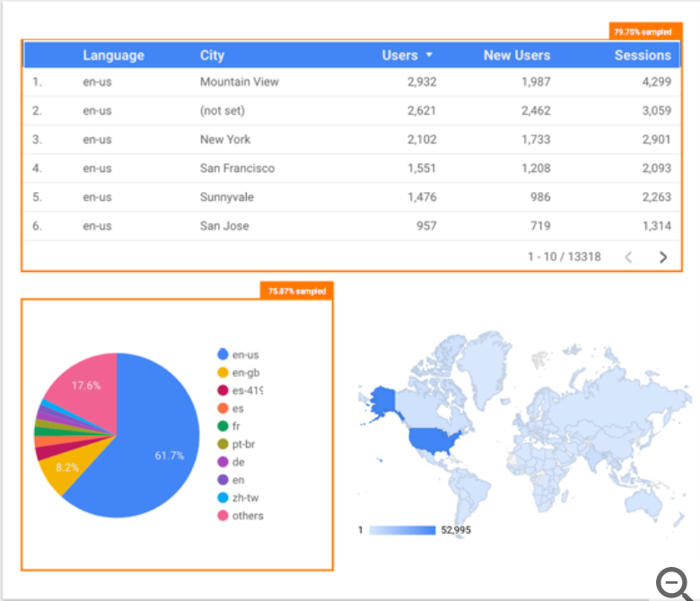Select the others pink legend swatch

(223, 516)
